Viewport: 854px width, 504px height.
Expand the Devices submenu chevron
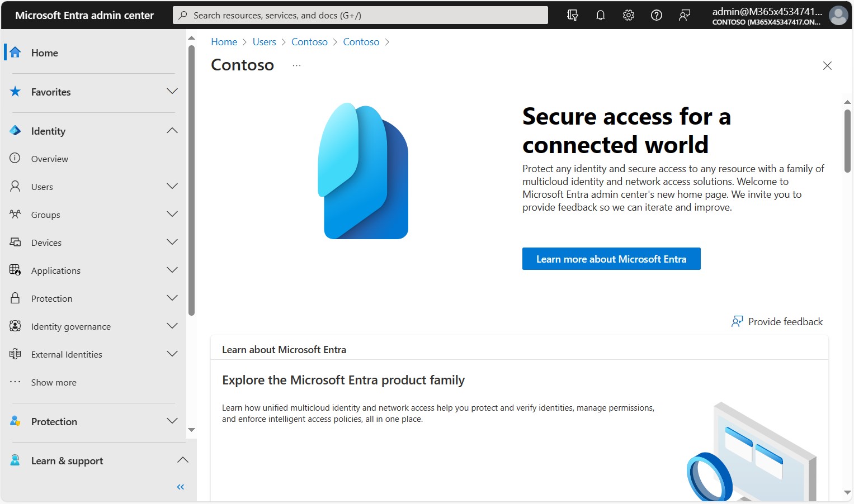pyautogui.click(x=172, y=242)
